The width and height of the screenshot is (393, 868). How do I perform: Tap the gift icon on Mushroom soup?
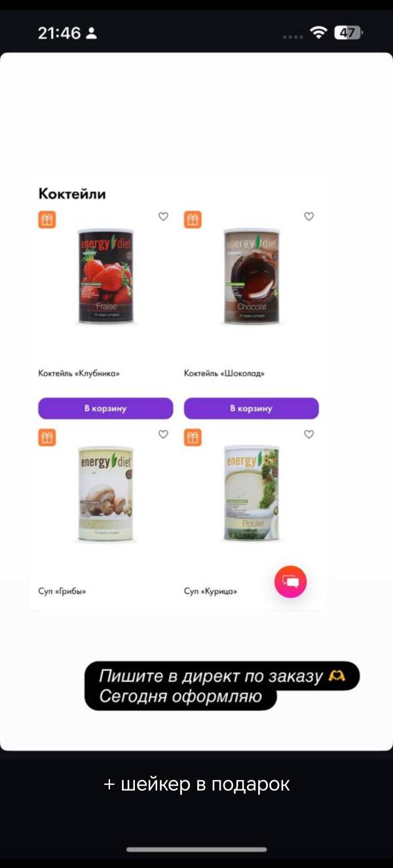tap(47, 438)
